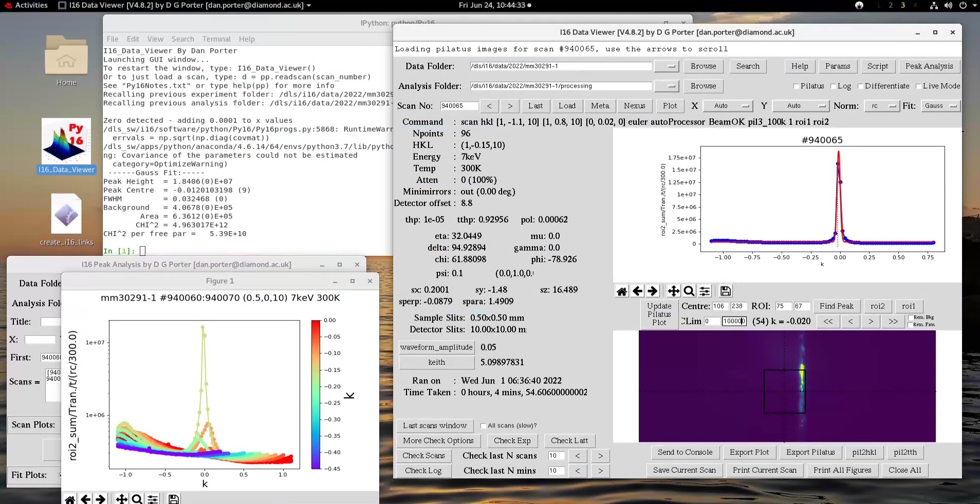Turn on Live Mode
This screenshot has width=980, height=504.
click(x=919, y=86)
